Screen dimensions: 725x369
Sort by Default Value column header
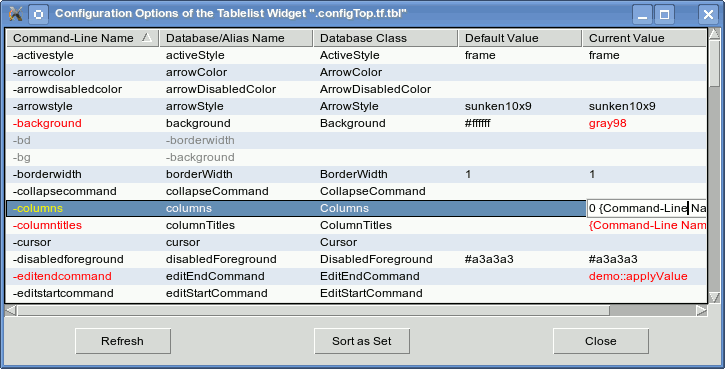coord(520,38)
